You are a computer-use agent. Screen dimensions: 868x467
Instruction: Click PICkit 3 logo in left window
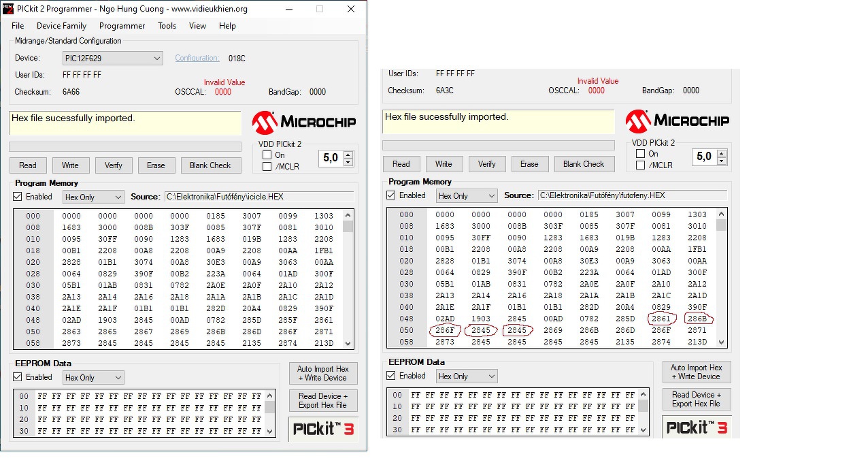coord(324,429)
